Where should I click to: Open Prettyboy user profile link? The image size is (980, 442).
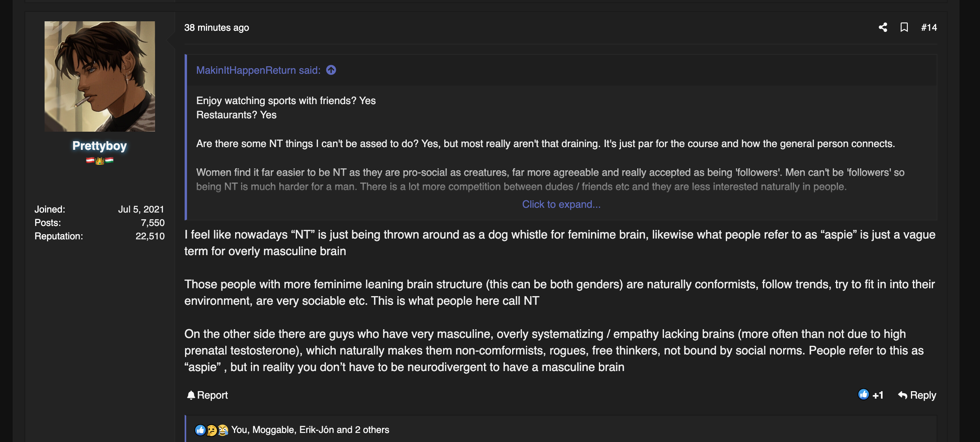99,145
